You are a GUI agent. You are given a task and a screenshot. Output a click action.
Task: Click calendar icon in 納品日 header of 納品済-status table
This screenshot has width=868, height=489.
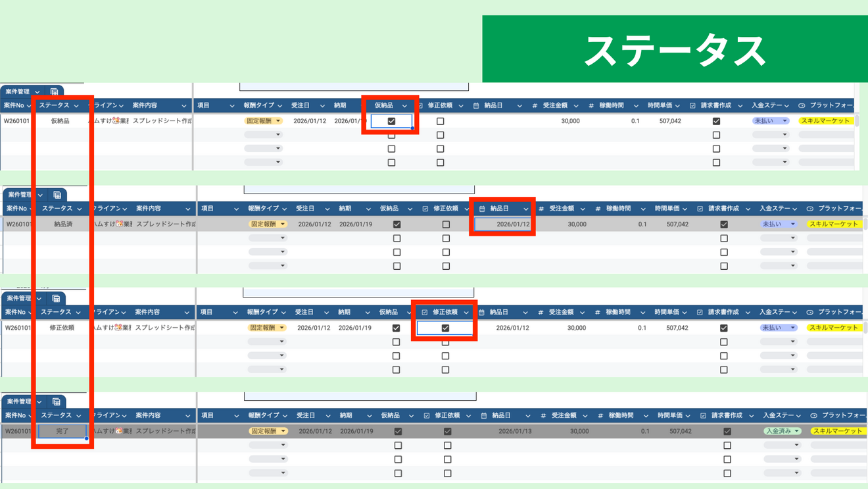coord(482,209)
